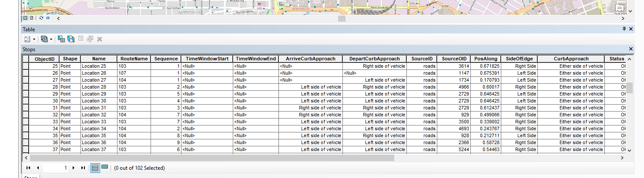Show selected records only

(104, 168)
